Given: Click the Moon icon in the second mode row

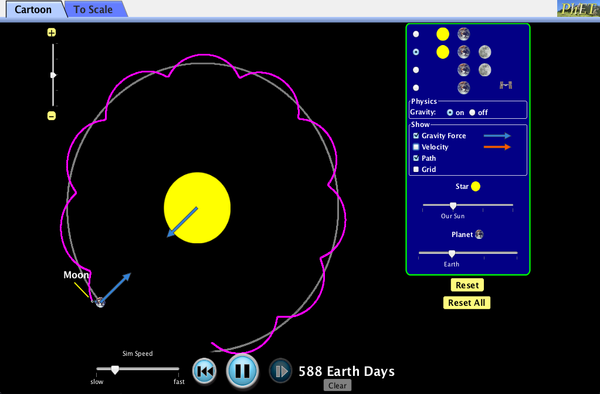Looking at the screenshot, I should tap(485, 52).
